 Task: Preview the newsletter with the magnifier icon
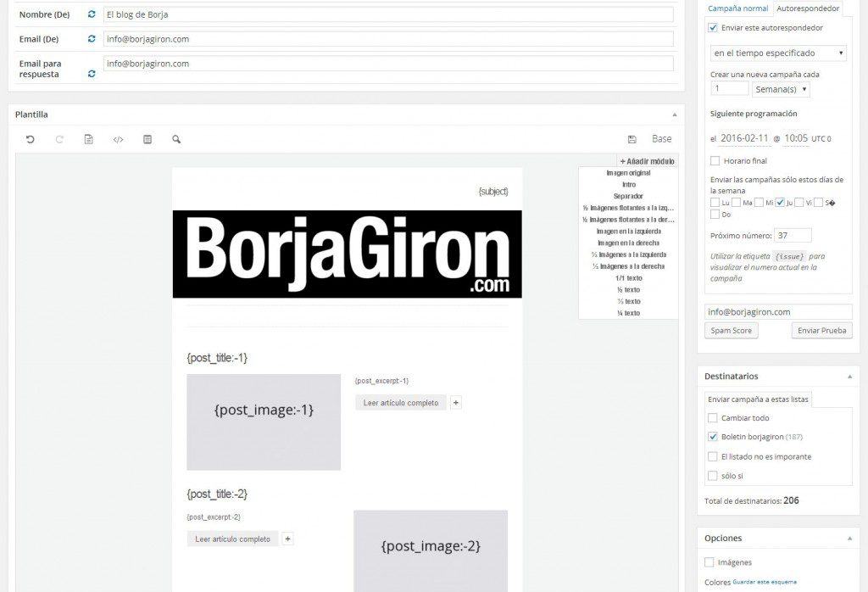[x=176, y=140]
